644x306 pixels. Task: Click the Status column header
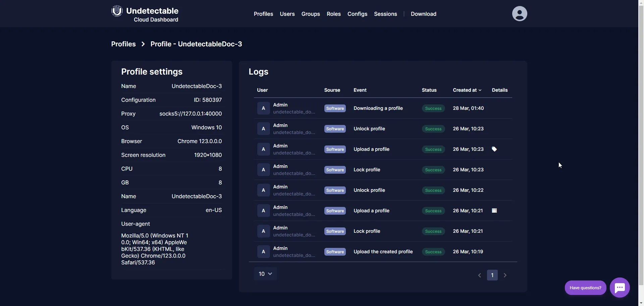click(429, 90)
